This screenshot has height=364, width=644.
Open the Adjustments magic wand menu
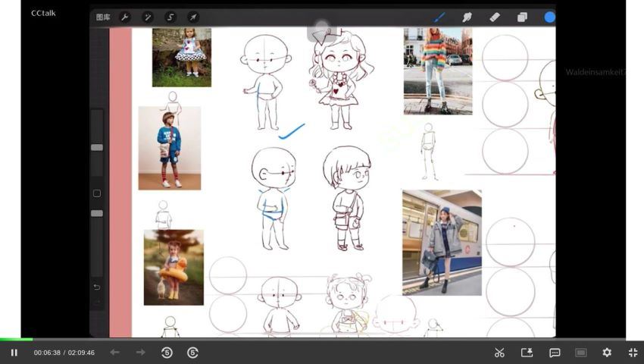(148, 17)
